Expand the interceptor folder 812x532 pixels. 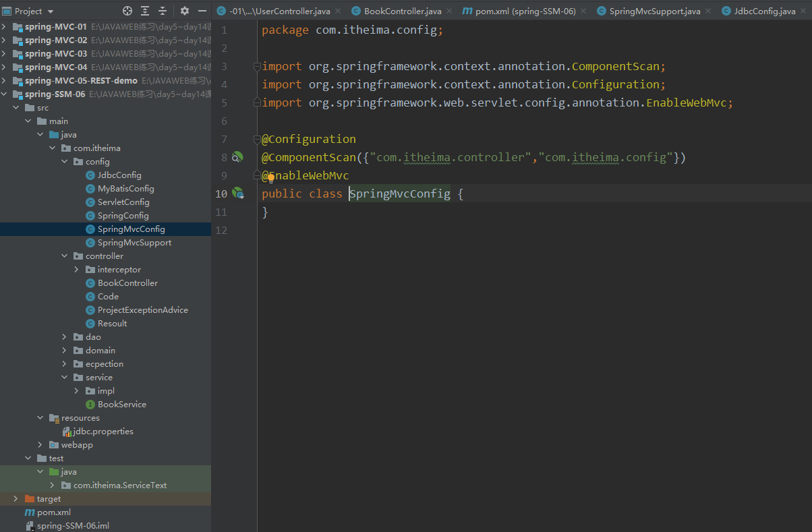[77, 270]
